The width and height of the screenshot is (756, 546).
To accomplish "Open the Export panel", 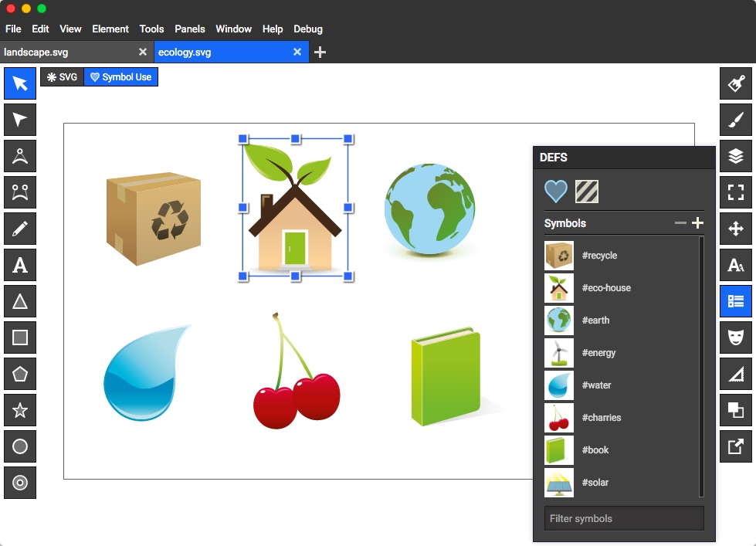I will point(736,446).
